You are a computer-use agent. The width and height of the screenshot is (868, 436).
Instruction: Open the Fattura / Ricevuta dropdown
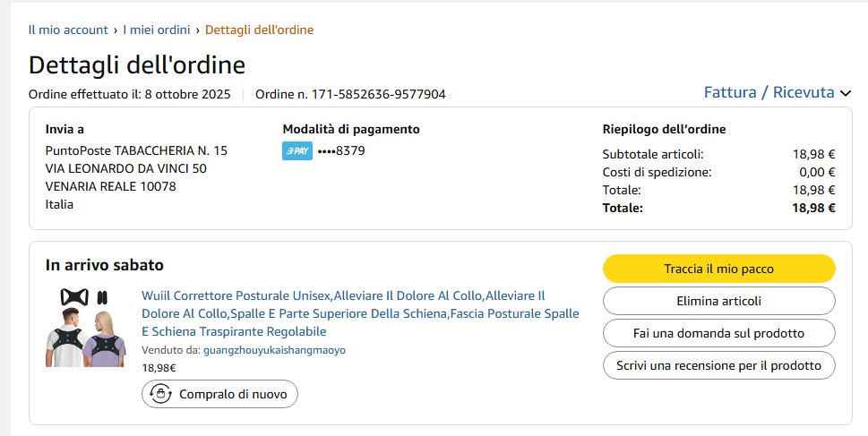tap(769, 92)
